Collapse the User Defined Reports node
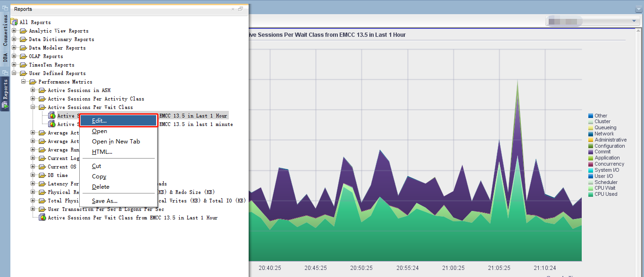This screenshot has width=644, height=277. pyautogui.click(x=14, y=73)
